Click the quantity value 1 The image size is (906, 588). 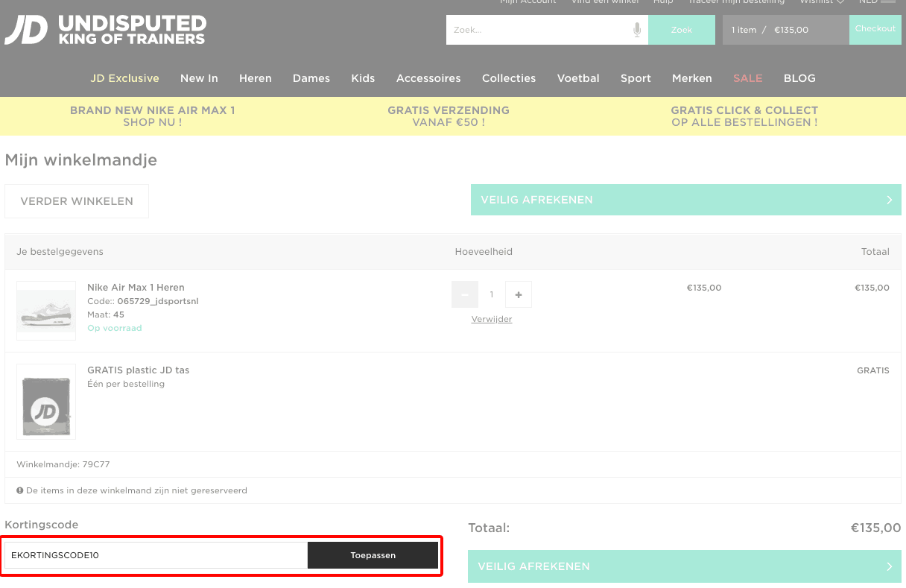coord(492,294)
